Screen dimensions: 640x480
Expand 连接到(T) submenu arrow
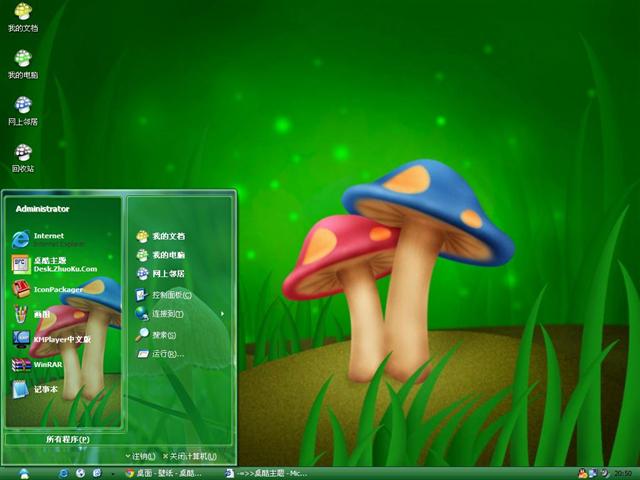tap(222, 313)
